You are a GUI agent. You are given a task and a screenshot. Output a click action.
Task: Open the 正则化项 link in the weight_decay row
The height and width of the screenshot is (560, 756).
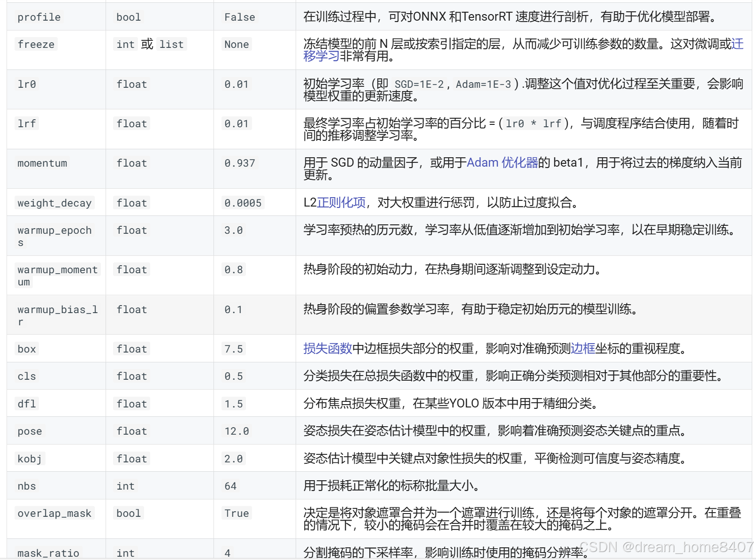[x=341, y=203]
